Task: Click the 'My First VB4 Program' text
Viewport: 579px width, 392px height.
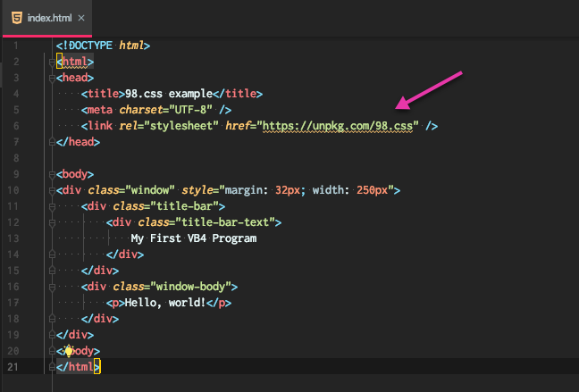Action: click(194, 238)
